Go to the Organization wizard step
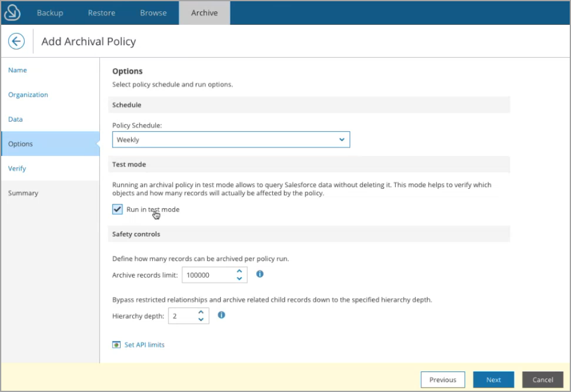571x392 pixels. [28, 94]
